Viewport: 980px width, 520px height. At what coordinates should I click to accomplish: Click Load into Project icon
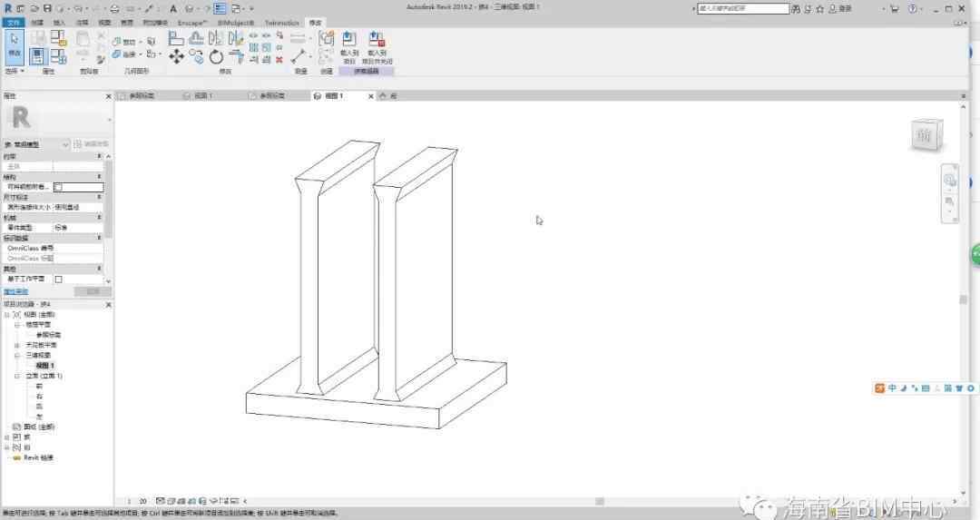click(x=348, y=43)
